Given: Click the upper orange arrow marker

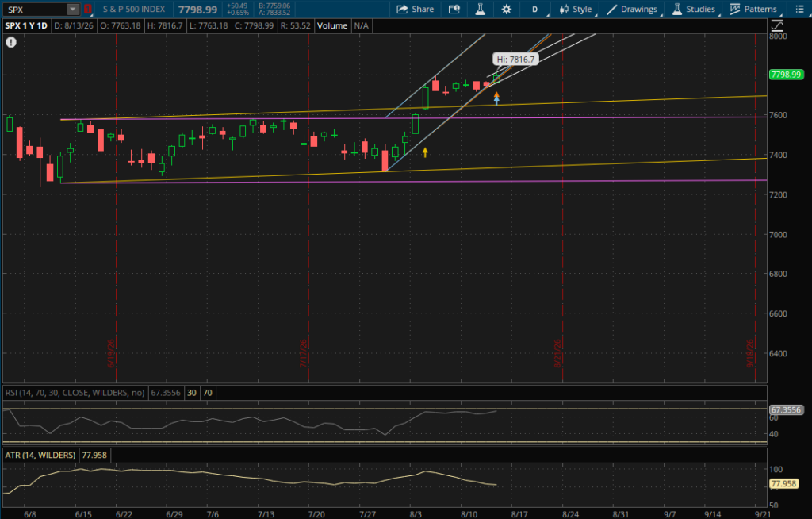Looking at the screenshot, I should coord(496,94).
